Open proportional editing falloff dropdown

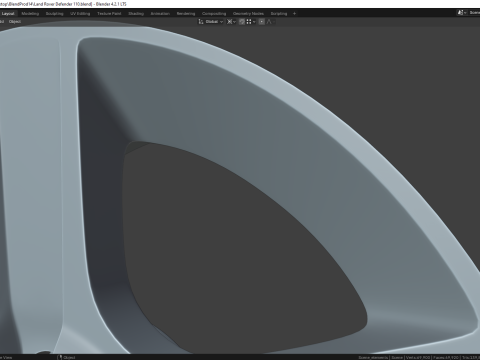270,22
